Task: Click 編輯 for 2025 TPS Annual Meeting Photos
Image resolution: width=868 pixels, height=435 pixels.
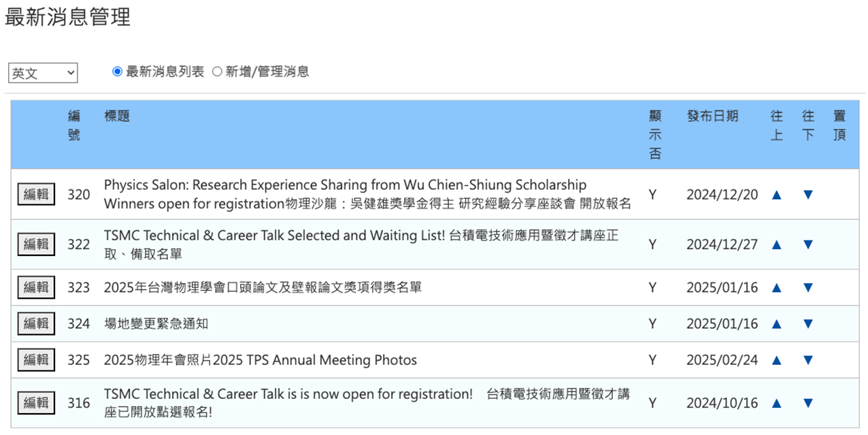Action: tap(36, 359)
